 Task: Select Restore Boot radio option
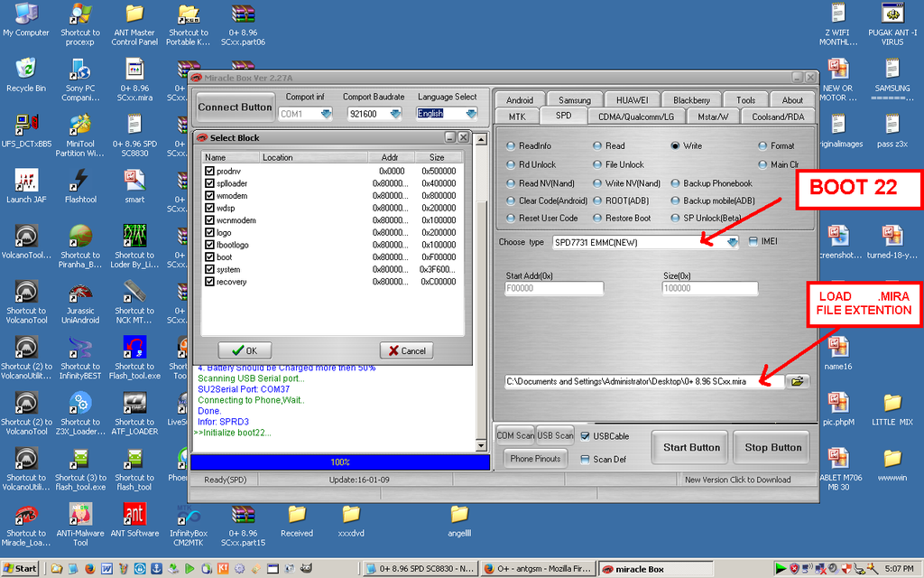tap(597, 219)
